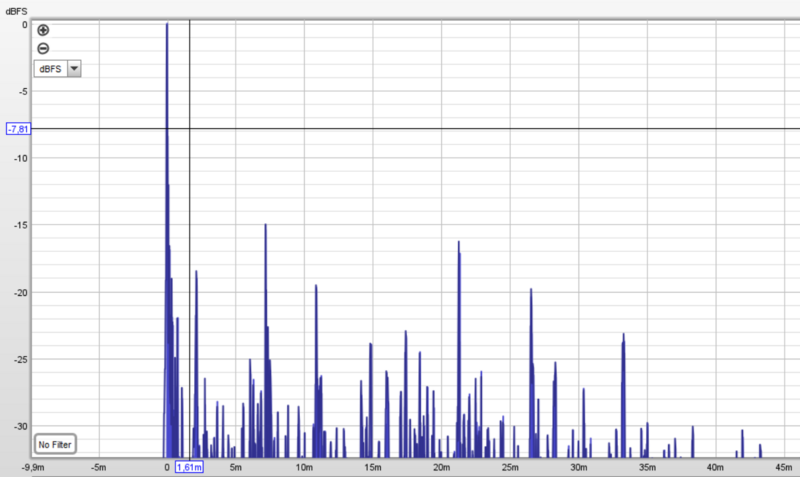Open the dBFS units dropdown arrow

click(x=75, y=68)
